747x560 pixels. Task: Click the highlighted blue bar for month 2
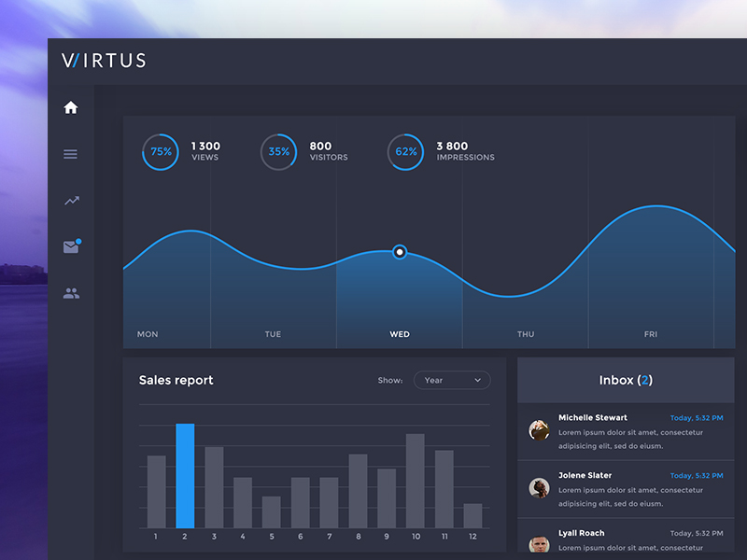coord(185,476)
